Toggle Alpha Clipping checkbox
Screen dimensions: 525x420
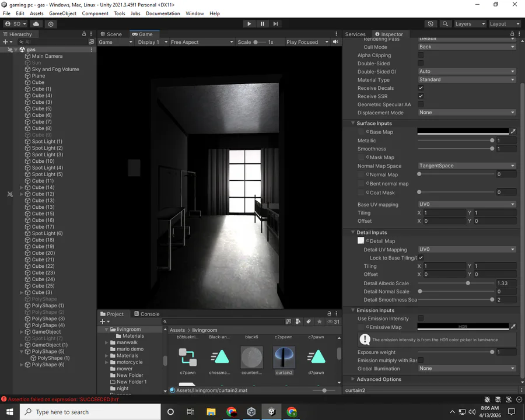pyautogui.click(x=421, y=55)
